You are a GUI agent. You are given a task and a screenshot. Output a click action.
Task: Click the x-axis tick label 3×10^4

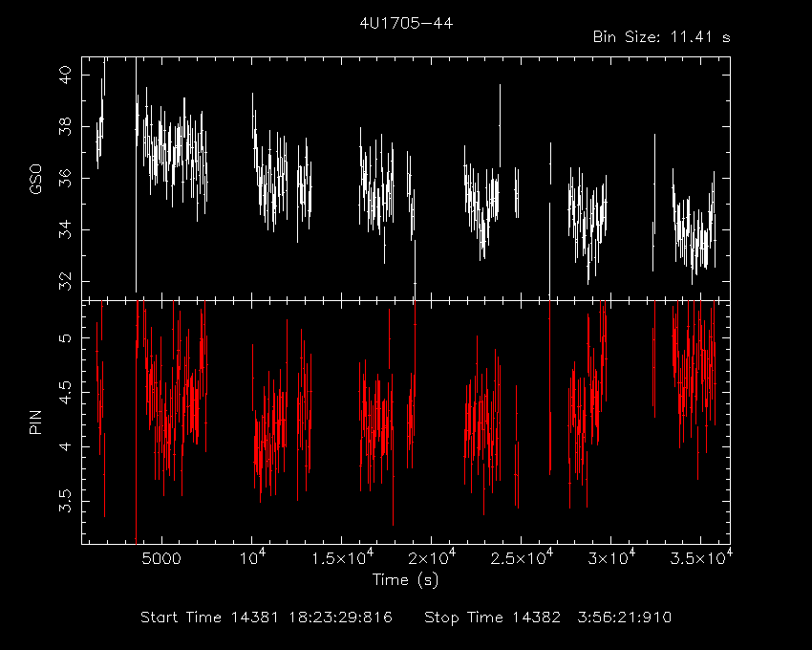[611, 557]
